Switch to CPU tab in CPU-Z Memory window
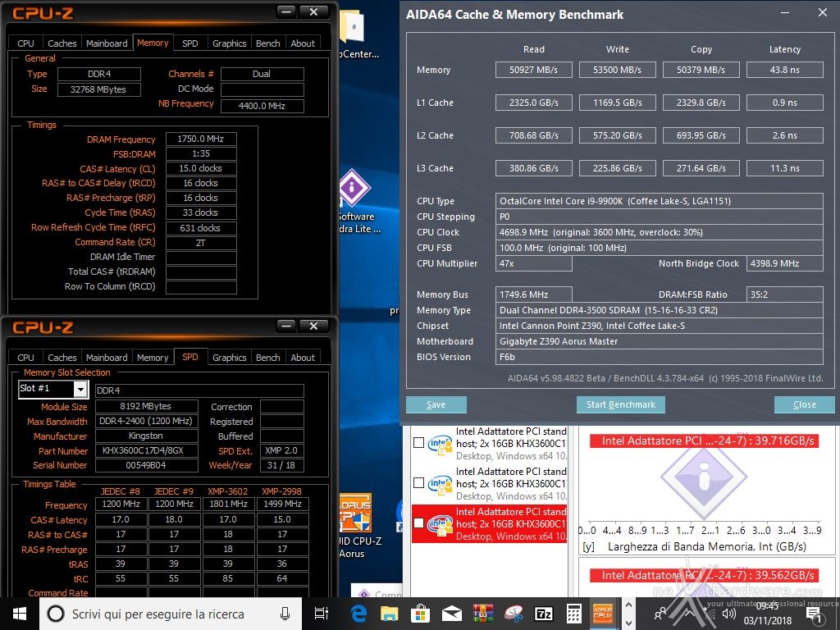The image size is (840, 630). tap(25, 43)
